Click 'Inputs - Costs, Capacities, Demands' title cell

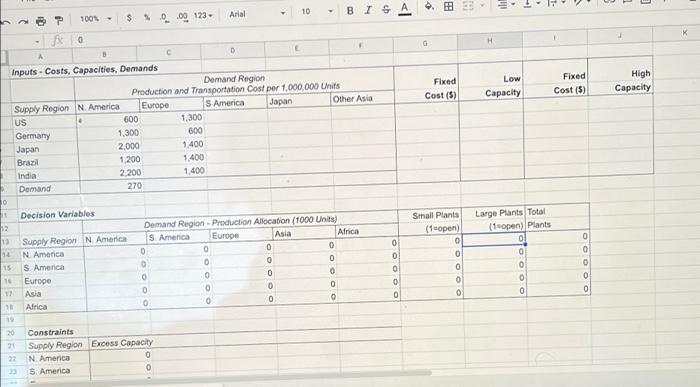tap(85, 70)
